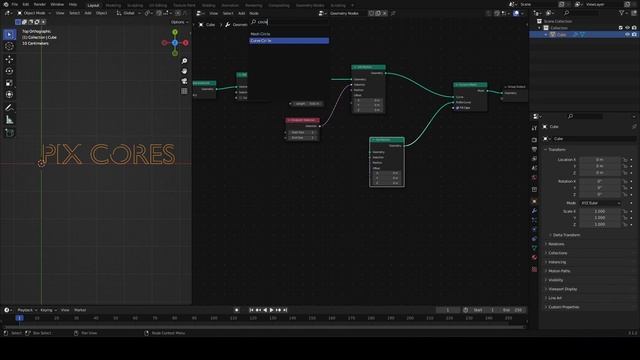
Task: Choose Mesh Circle from search results
Action: click(x=289, y=34)
